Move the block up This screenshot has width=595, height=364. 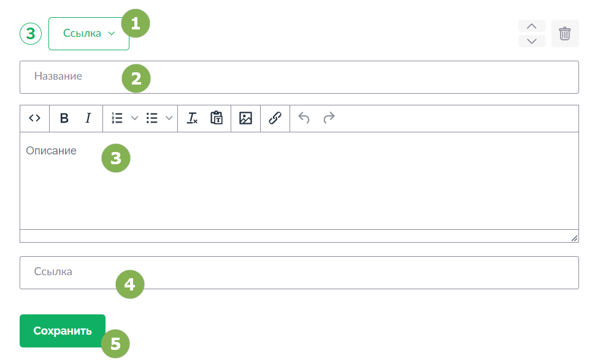pos(532,26)
